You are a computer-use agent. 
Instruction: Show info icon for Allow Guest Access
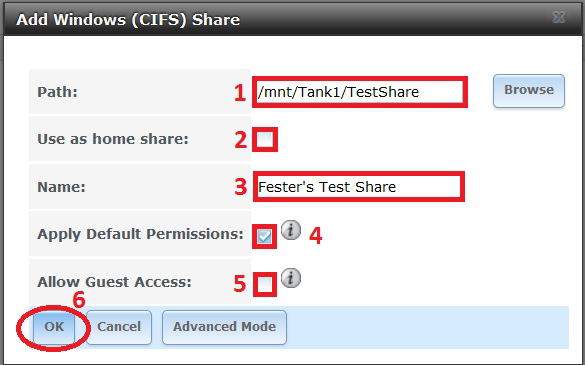click(291, 278)
